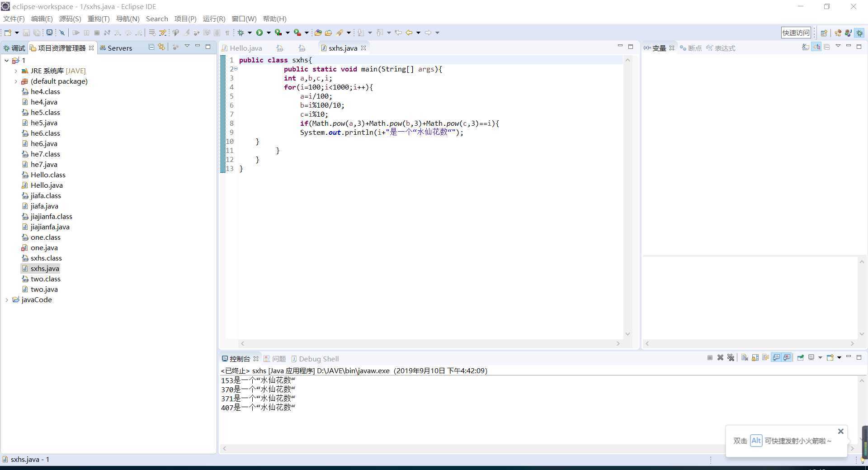Click the 表达式 tab

coord(721,48)
